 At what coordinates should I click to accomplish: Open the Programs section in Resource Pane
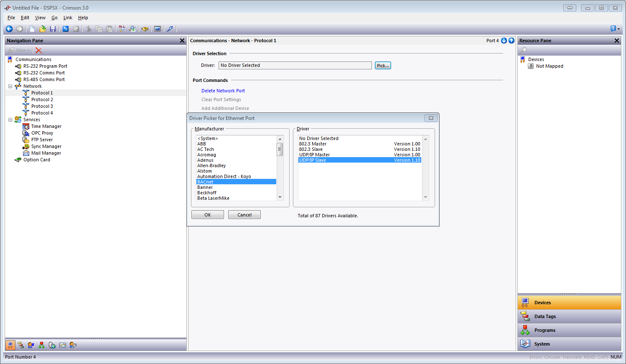click(569, 330)
